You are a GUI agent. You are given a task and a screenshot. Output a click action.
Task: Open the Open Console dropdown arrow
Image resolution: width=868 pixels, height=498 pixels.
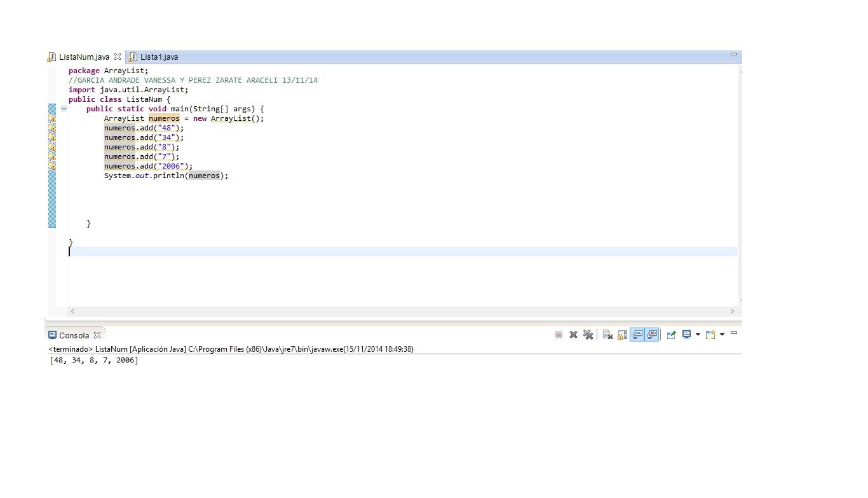[x=722, y=335]
